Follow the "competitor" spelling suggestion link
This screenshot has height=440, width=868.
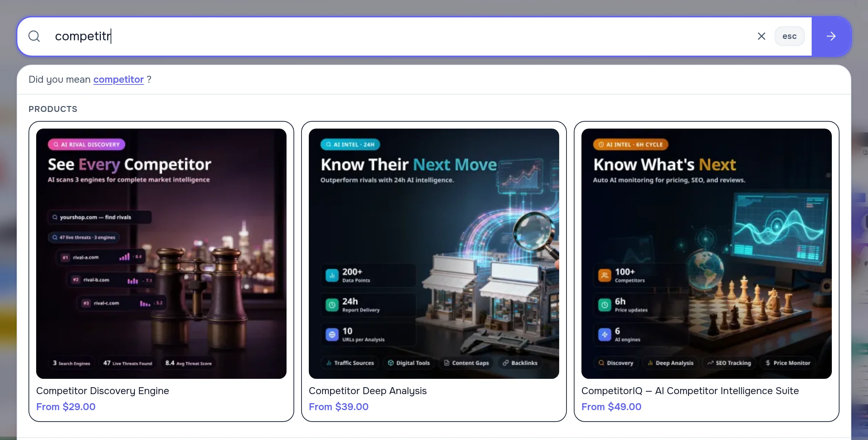[118, 80]
